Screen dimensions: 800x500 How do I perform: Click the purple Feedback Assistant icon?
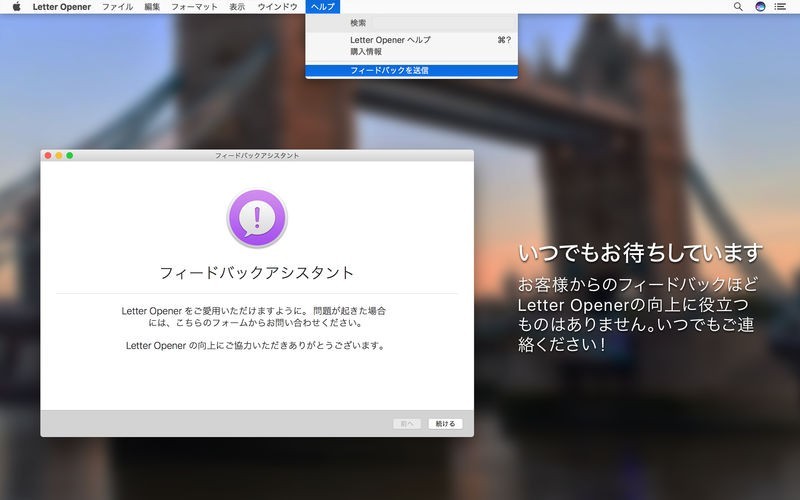pyautogui.click(x=257, y=218)
